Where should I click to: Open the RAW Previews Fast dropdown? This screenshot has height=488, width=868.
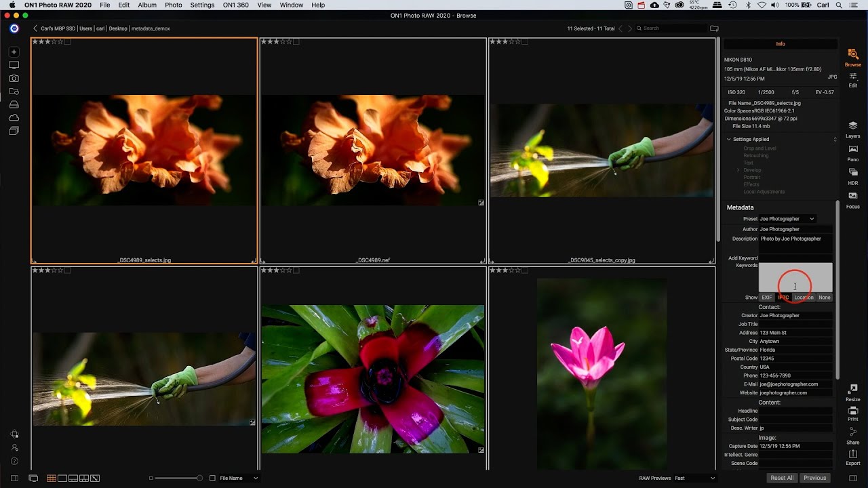(x=694, y=479)
